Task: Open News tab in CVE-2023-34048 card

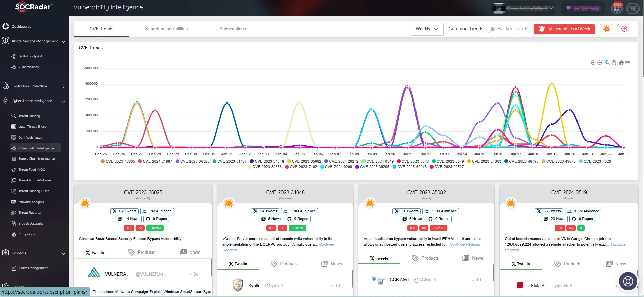Action: (332, 264)
